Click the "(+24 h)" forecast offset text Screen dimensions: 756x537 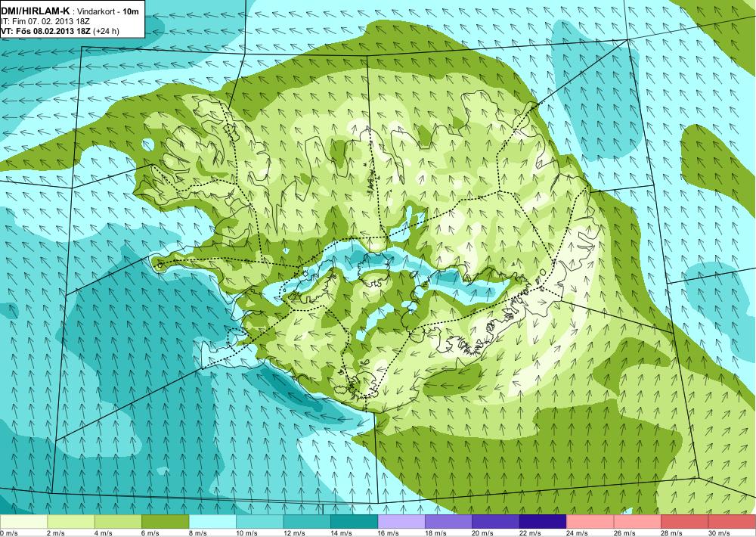coord(106,31)
